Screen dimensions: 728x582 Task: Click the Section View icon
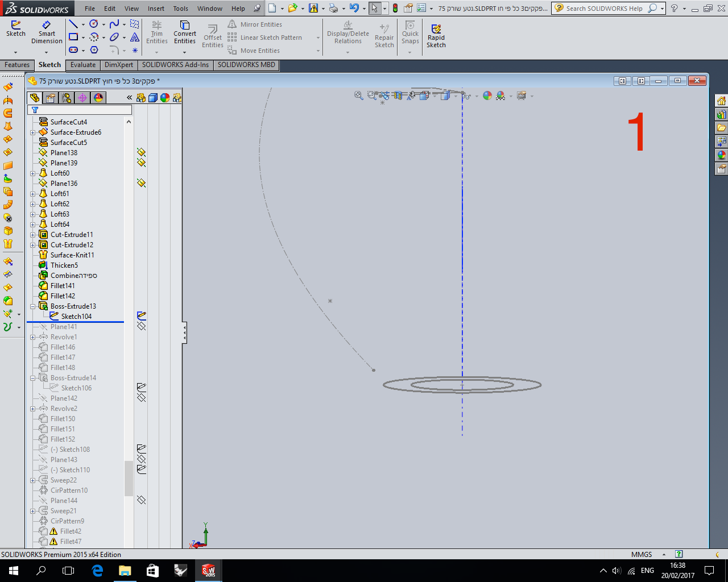[398, 95]
